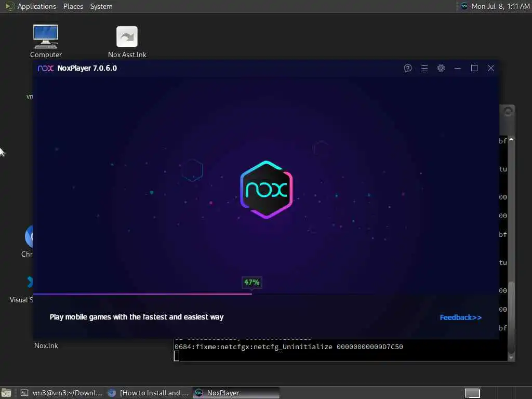Switch to the vm3@vm3 terminal taskbar item
The height and width of the screenshot is (399, 532).
click(61, 393)
